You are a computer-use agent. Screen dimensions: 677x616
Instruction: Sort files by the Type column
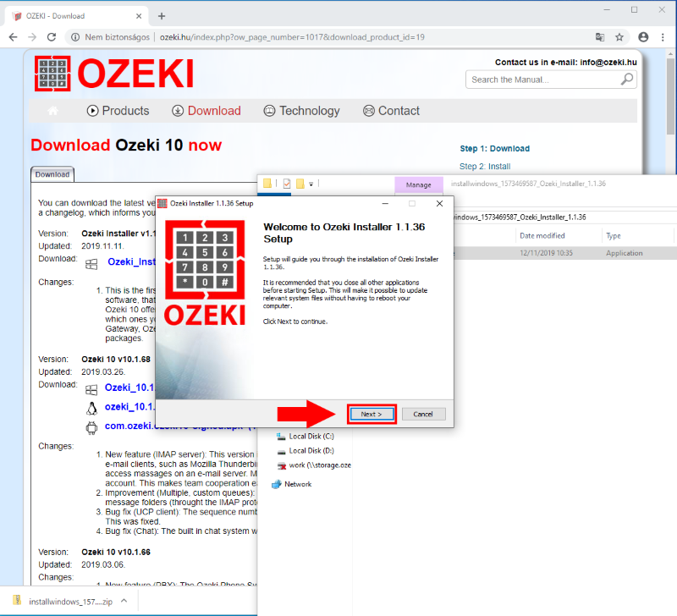(x=614, y=236)
